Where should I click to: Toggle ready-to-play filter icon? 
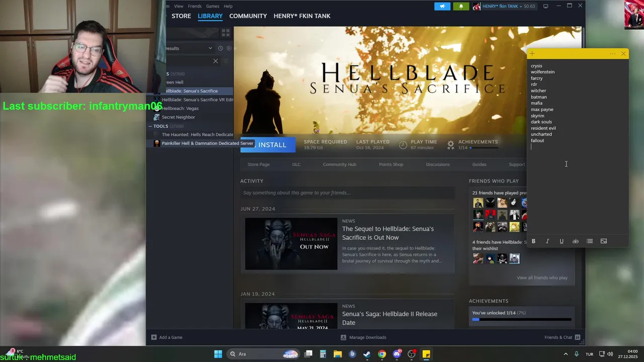click(x=229, y=48)
